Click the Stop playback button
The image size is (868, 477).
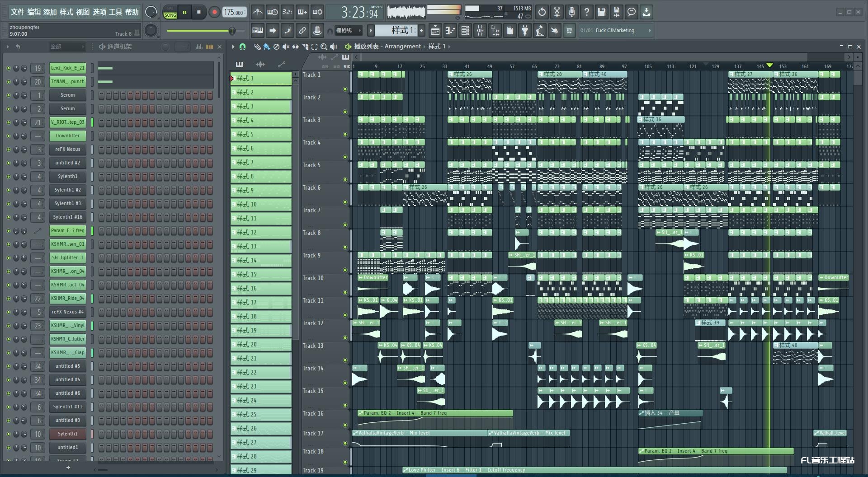click(x=199, y=12)
